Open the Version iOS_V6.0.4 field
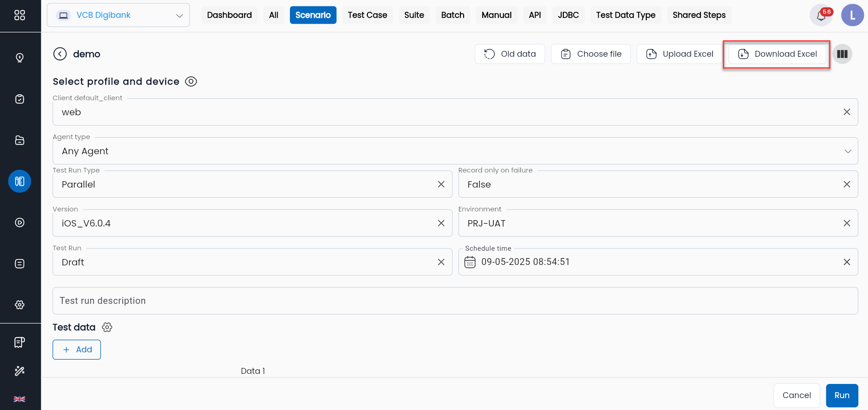The image size is (868, 410). tap(252, 223)
